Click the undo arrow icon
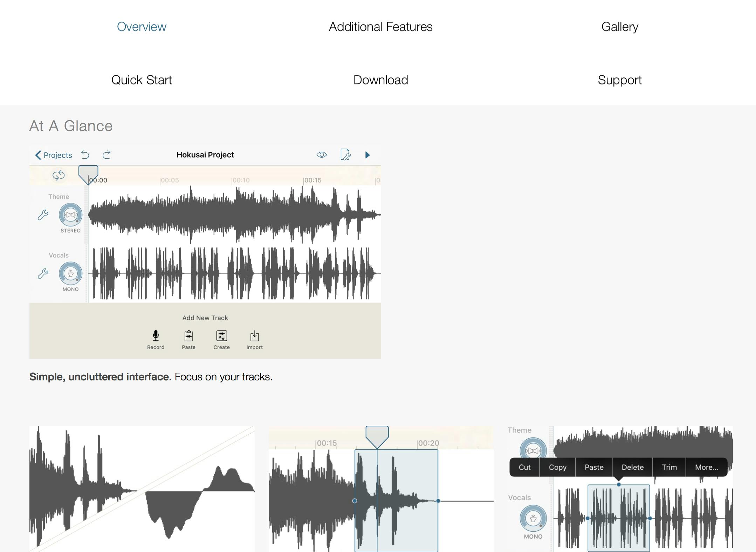Image resolution: width=756 pixels, height=552 pixels. click(85, 155)
